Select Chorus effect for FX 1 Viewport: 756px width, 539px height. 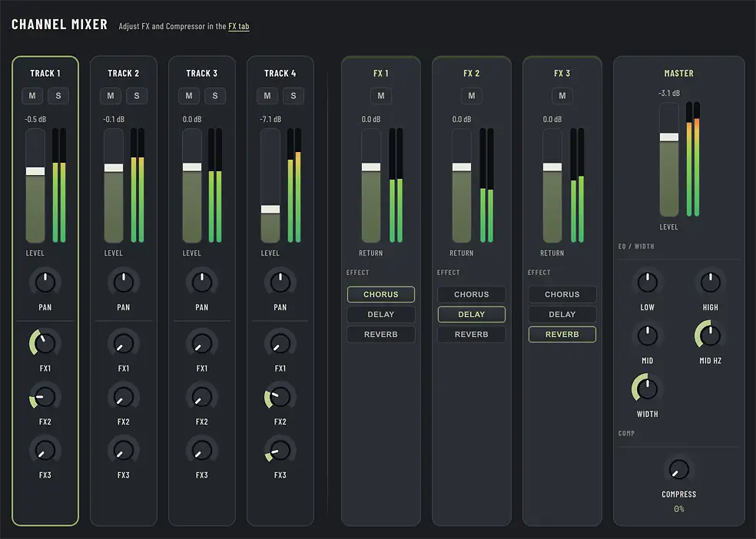pyautogui.click(x=381, y=294)
